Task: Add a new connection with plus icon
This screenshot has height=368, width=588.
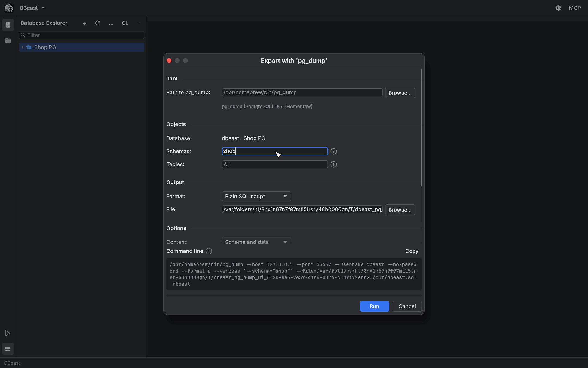Action: pyautogui.click(x=85, y=23)
